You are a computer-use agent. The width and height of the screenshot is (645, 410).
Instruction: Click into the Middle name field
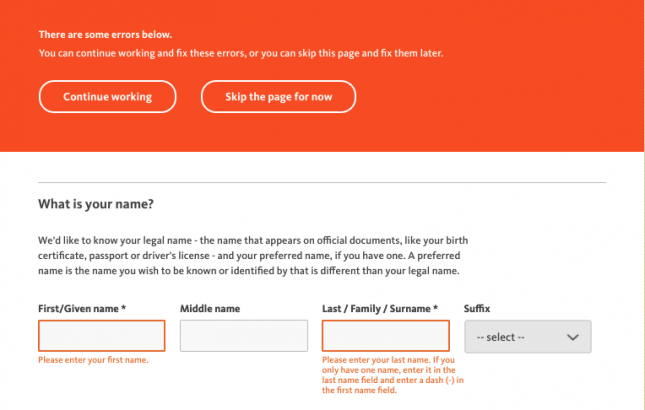[243, 336]
